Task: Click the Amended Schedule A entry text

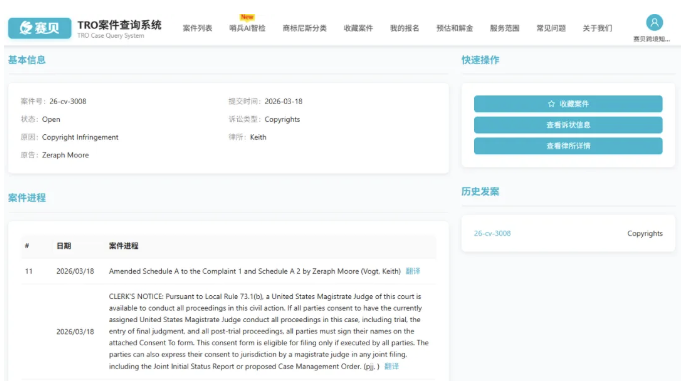Action: pos(255,271)
